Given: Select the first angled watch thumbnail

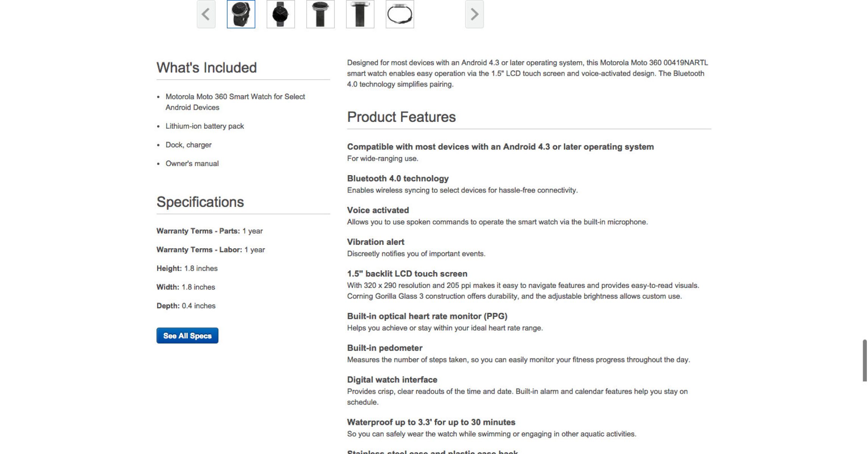Looking at the screenshot, I should 241,14.
